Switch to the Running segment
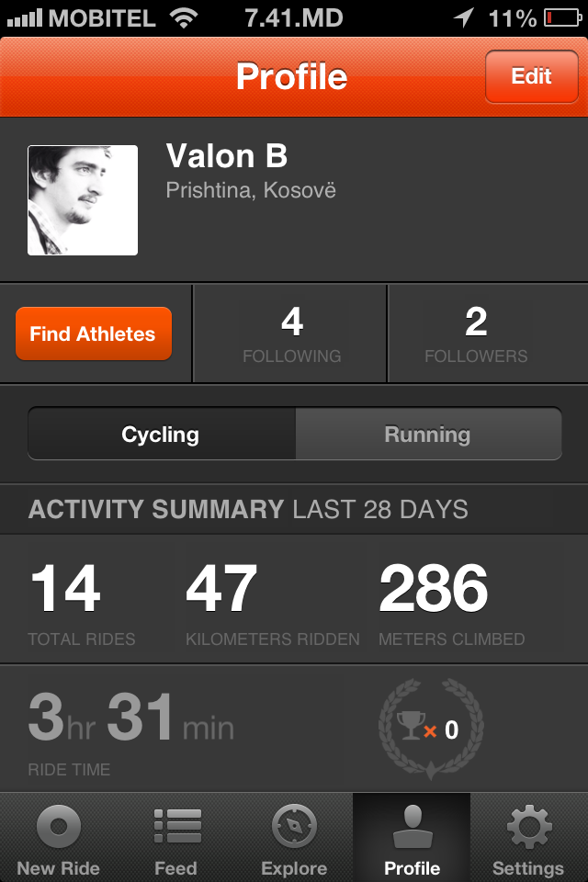Image resolution: width=588 pixels, height=882 pixels. pyautogui.click(x=427, y=435)
